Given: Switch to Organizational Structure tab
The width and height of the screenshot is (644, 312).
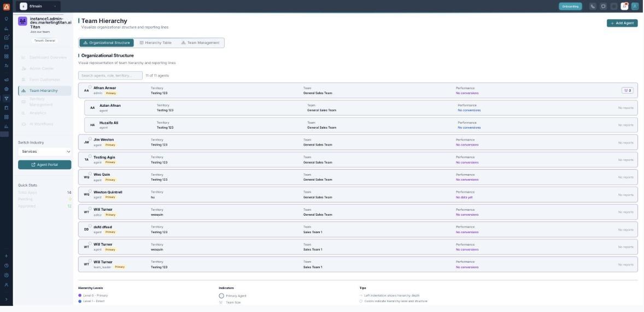Looking at the screenshot, I should 107,43.
